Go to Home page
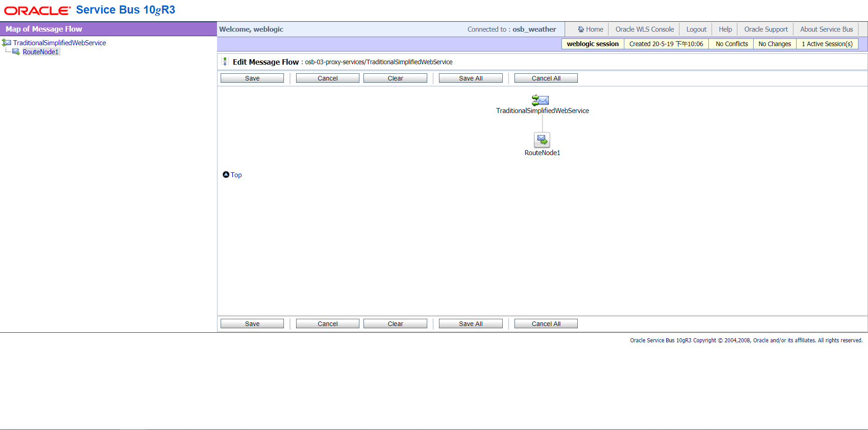Screen dimensions: 868x430 594,29
